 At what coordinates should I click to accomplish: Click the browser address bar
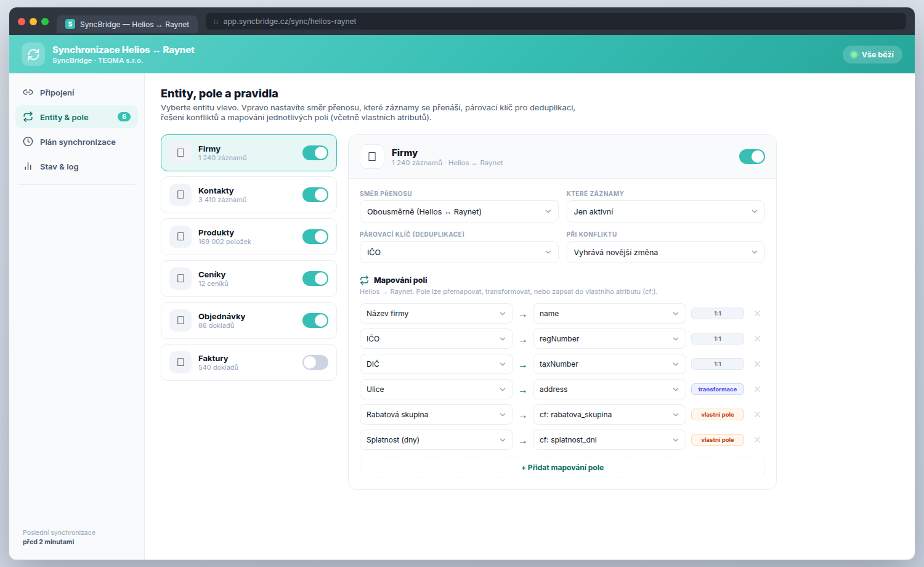[556, 22]
